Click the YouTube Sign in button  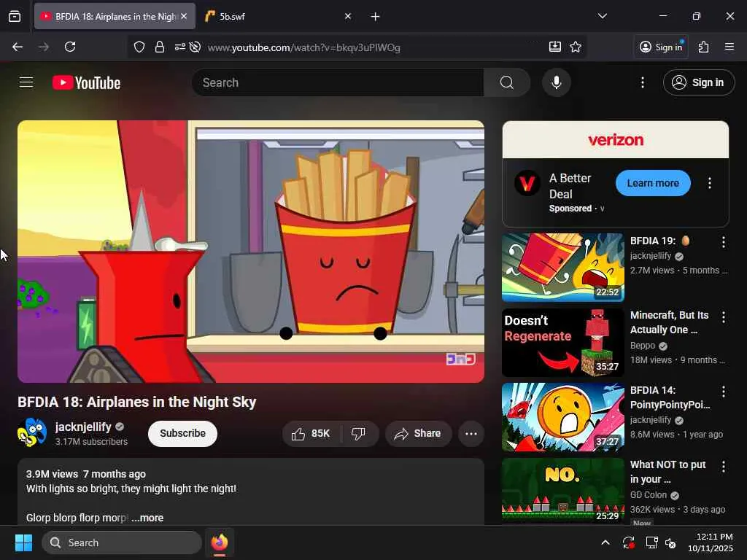tap(698, 82)
